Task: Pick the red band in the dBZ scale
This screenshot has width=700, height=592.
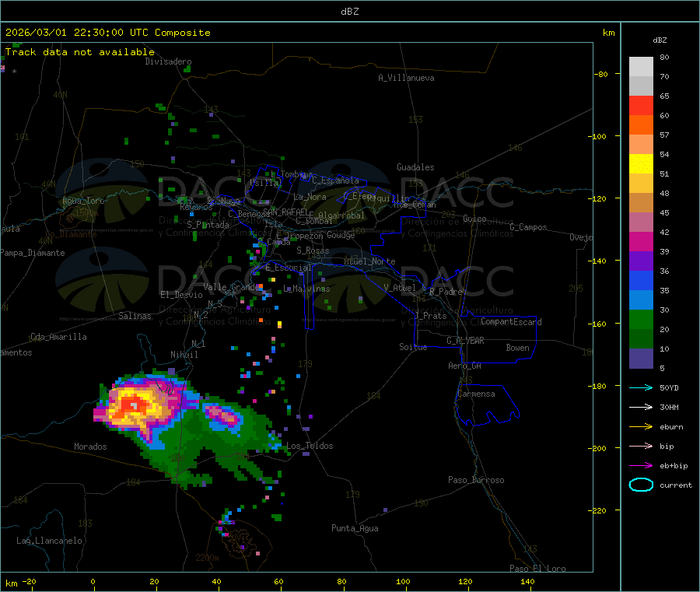Action: (x=641, y=105)
